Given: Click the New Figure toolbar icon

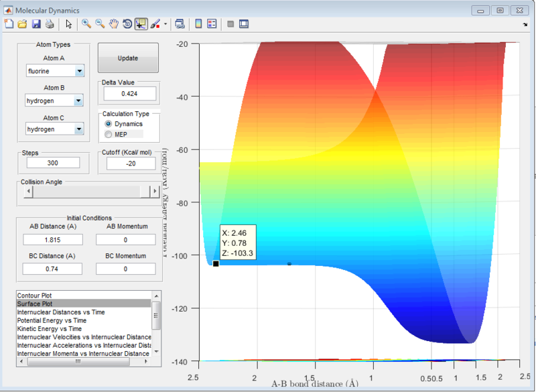Looking at the screenshot, I should [9, 24].
